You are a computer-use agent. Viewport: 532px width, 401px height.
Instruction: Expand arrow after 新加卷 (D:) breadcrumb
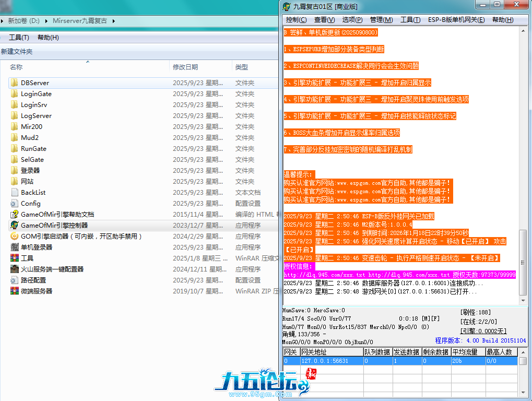coord(46,21)
